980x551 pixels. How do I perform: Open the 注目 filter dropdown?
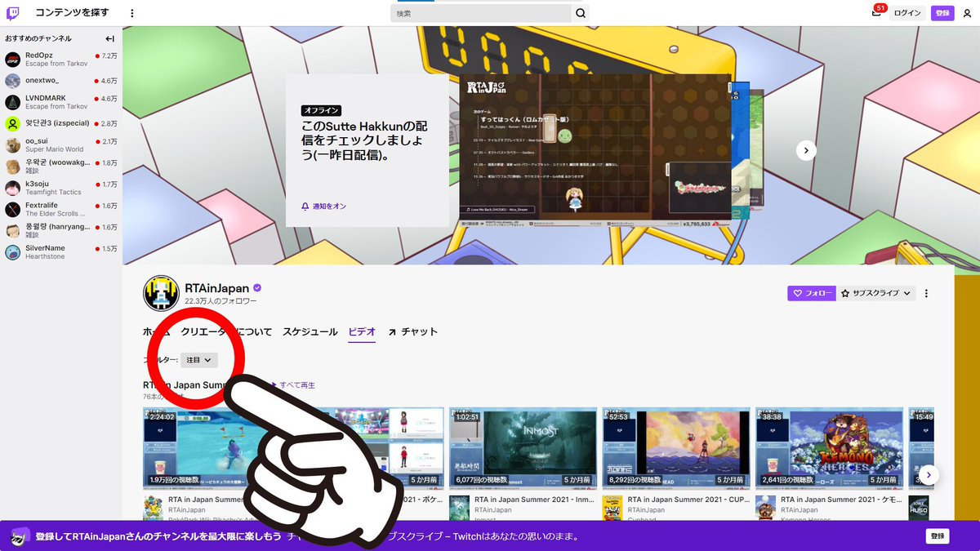pyautogui.click(x=199, y=359)
